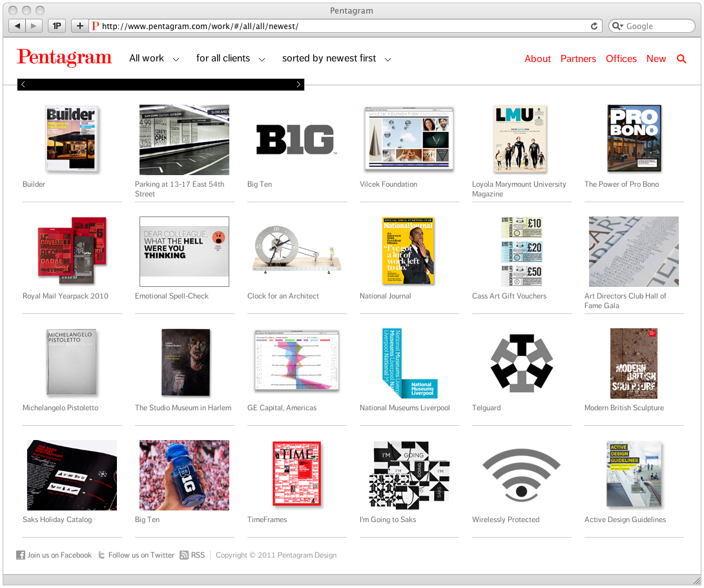Screen dimensions: 704x588
Task: Open the Wirelessly Protected wifi-eye thumbnail
Action: click(x=521, y=476)
